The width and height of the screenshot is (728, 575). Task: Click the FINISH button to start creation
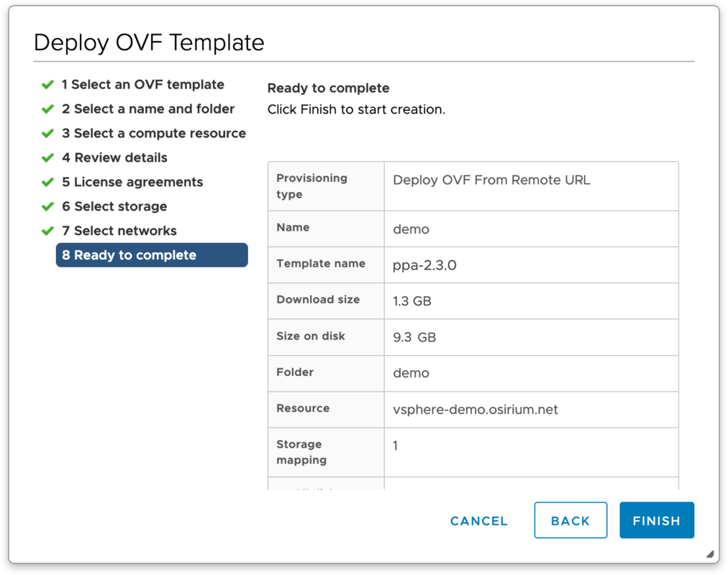point(656,520)
